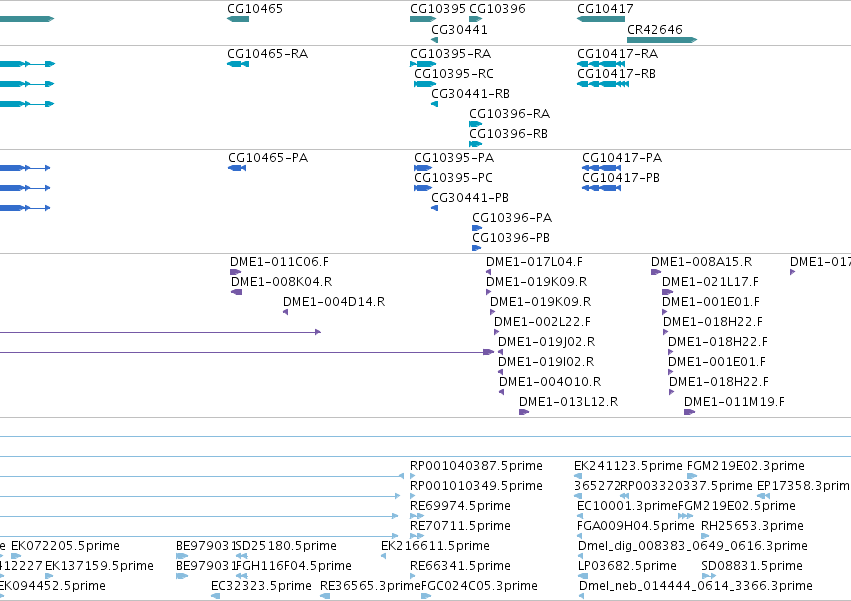Image resolution: width=851 pixels, height=601 pixels.
Task: Select protein CG10396-PB
Action: tap(511, 238)
